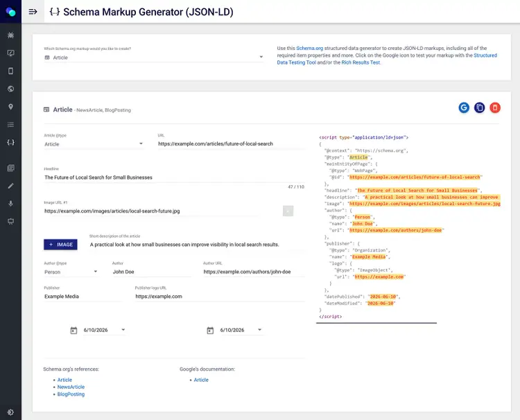Click the Image URL #1 field
Image resolution: width=520 pixels, height=420 pixels.
pos(151,211)
